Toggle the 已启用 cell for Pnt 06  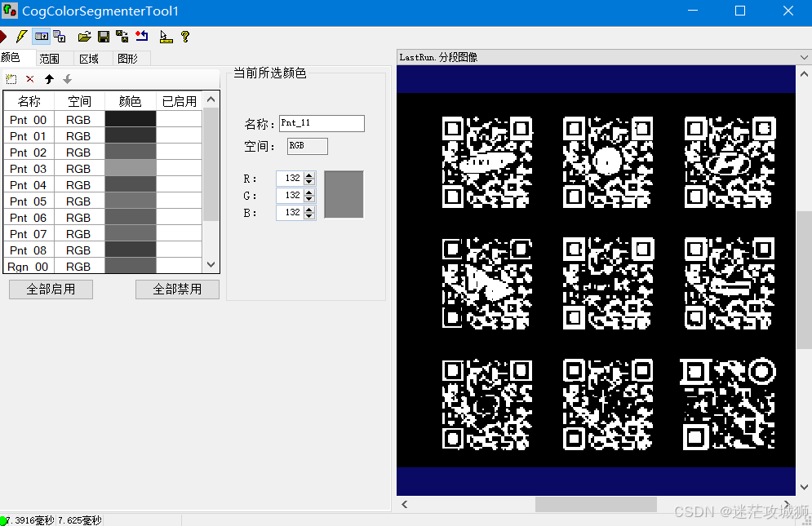tap(180, 218)
